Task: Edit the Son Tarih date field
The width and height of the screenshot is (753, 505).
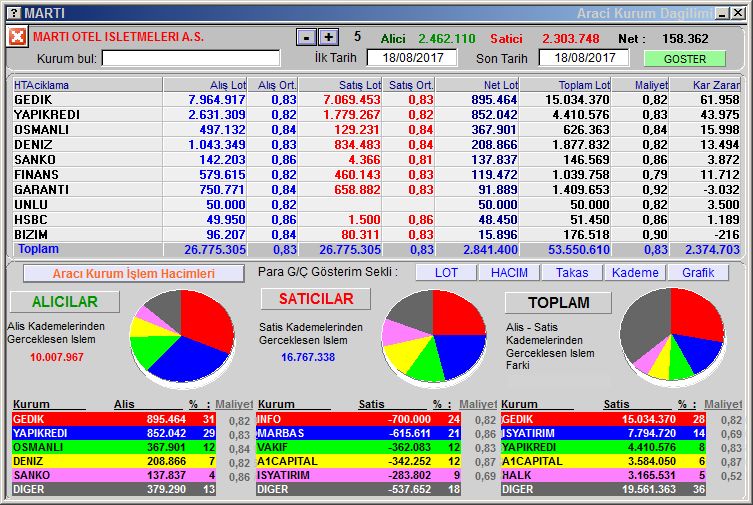Action: (x=584, y=58)
